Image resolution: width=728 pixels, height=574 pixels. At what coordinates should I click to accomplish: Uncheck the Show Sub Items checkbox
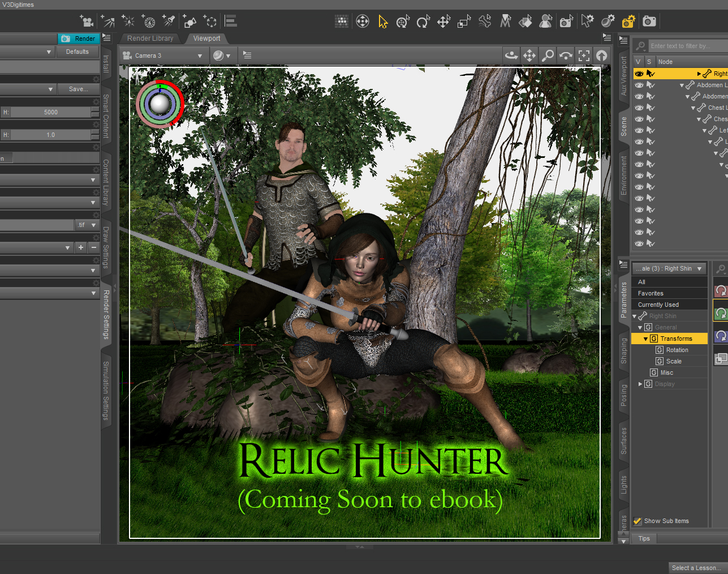coord(637,521)
